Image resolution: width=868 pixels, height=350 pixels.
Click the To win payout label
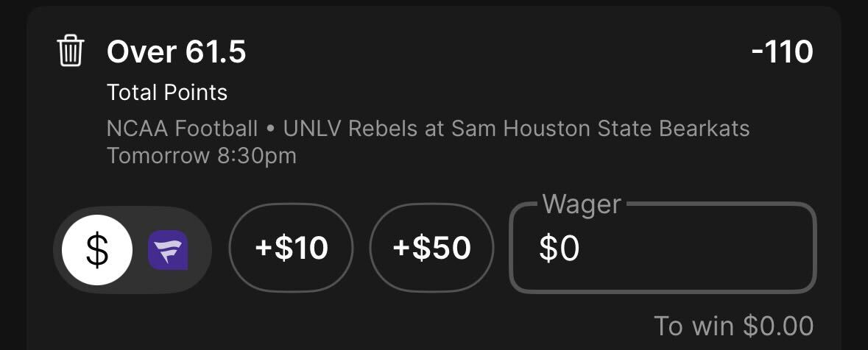tap(695, 326)
